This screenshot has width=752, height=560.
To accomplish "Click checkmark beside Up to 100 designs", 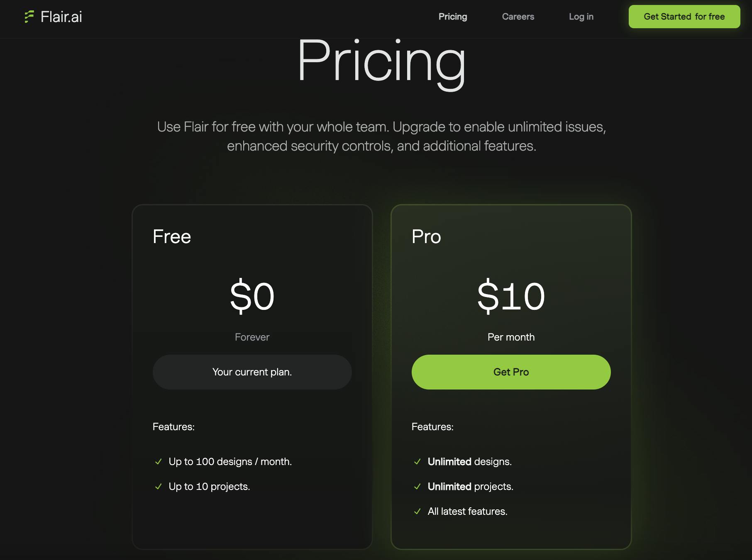I will [158, 462].
